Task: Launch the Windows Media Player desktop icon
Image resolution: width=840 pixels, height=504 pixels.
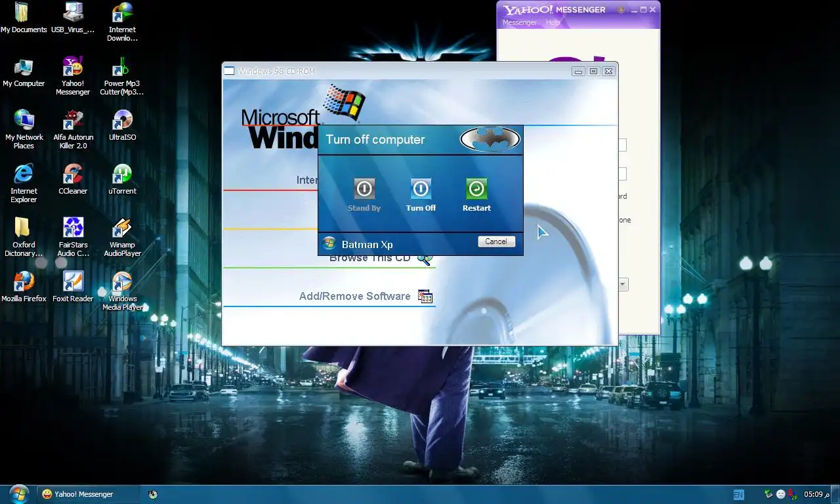Action: point(122,291)
